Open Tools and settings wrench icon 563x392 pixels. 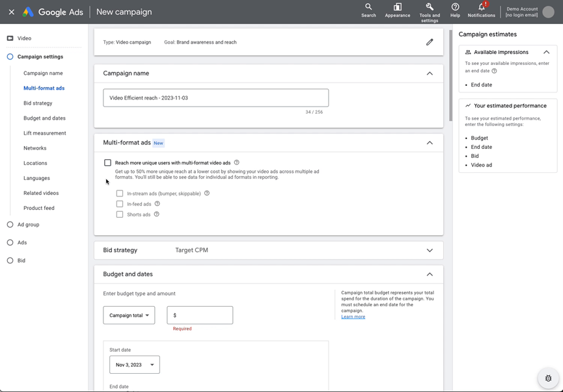pyautogui.click(x=430, y=7)
